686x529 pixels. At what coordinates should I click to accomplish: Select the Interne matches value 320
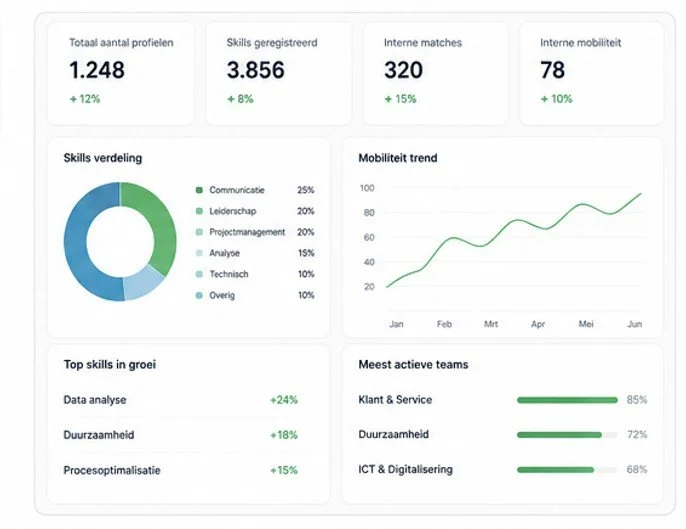click(403, 70)
